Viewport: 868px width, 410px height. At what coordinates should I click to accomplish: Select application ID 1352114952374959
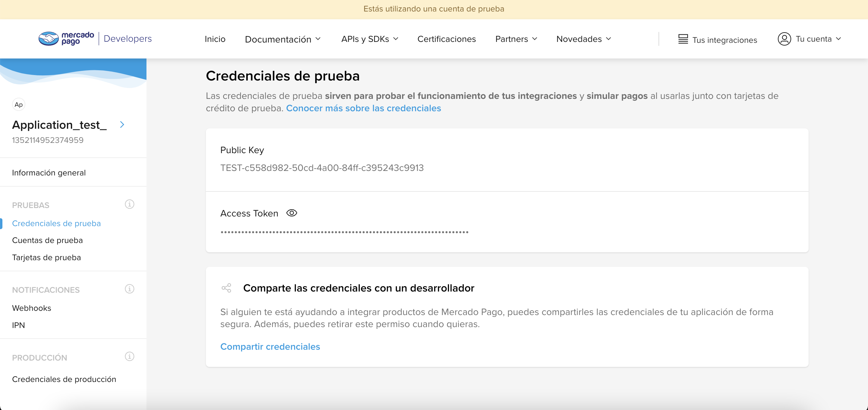(48, 140)
